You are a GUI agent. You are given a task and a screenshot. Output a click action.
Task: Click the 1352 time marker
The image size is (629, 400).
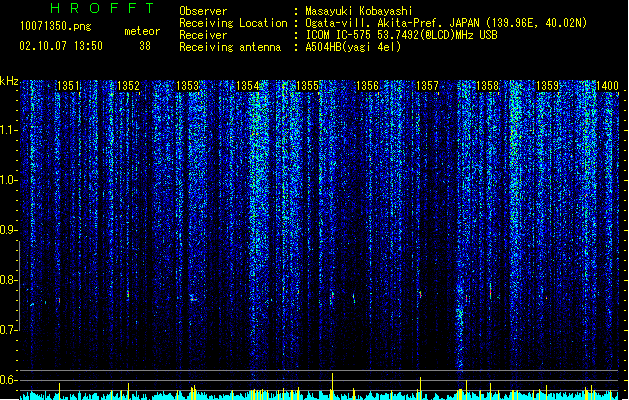[128, 86]
